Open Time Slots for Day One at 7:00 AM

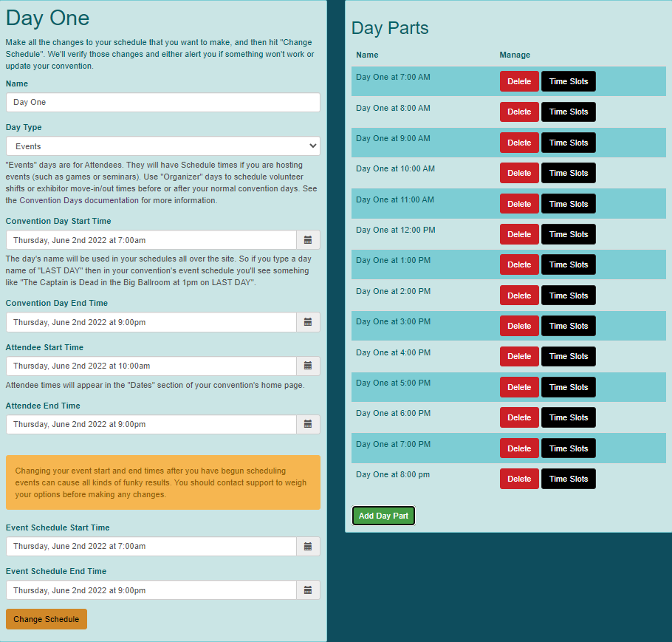(569, 81)
